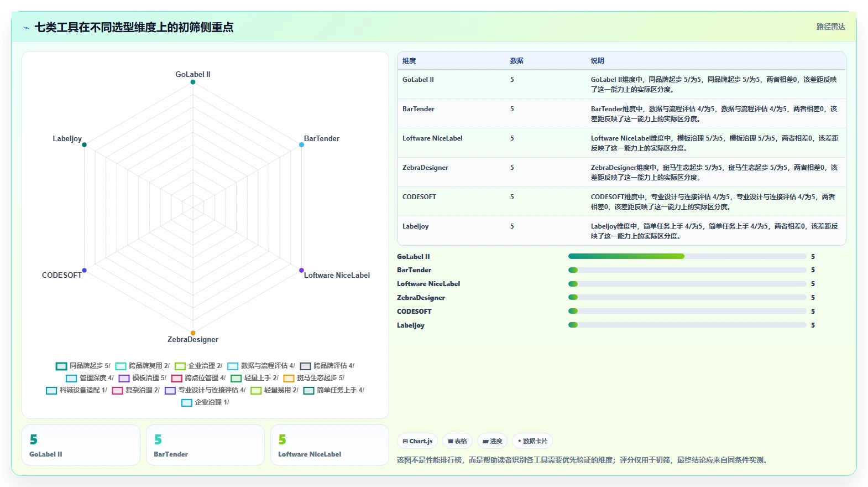This screenshot has width=868, height=487.
Task: Click the ZebraDesigner progress bar
Action: [687, 297]
